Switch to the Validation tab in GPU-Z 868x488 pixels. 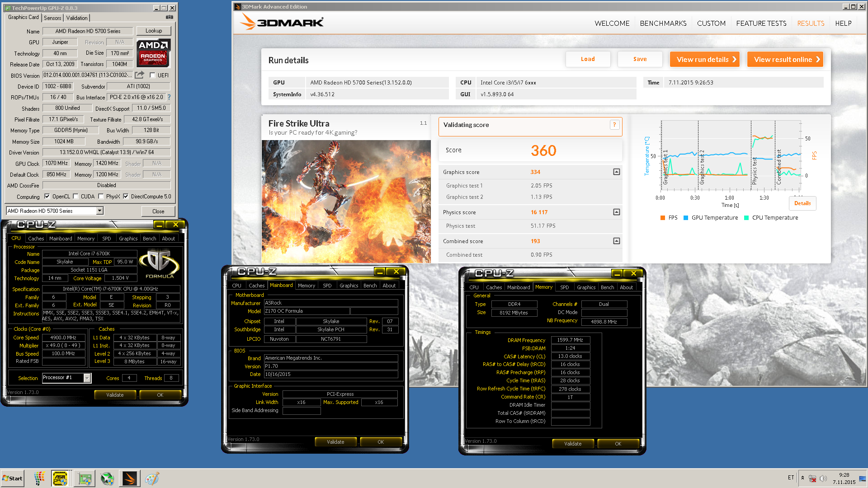point(77,18)
